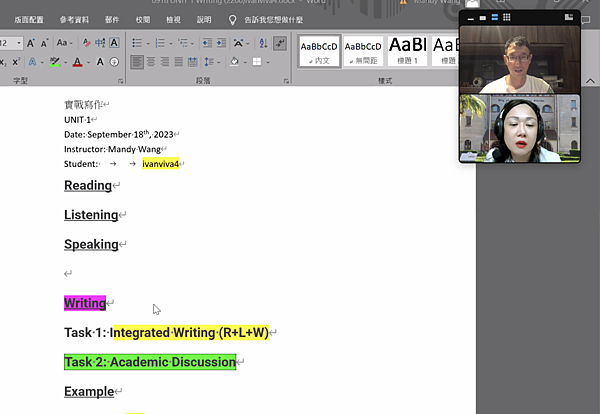The height and width of the screenshot is (414, 600).
Task: Open the paragraph dialog launcher in 段落 group
Action: point(286,81)
